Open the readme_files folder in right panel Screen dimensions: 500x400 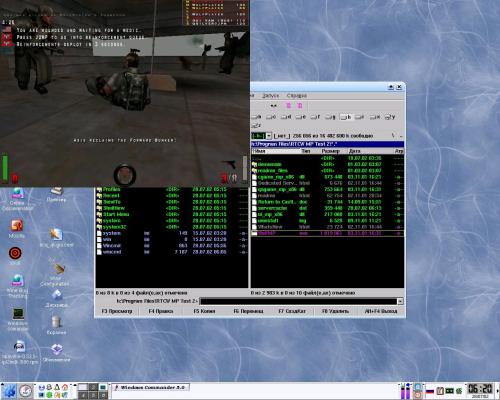click(x=327, y=171)
